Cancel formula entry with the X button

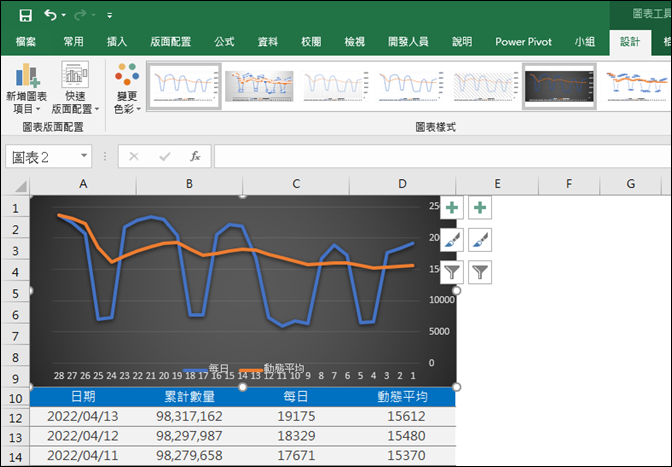pyautogui.click(x=134, y=156)
